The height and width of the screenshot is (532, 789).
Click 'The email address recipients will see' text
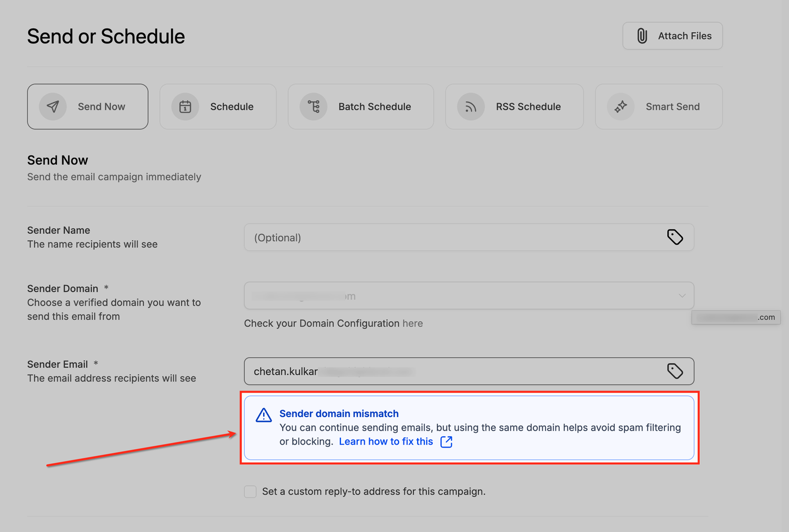(x=112, y=378)
